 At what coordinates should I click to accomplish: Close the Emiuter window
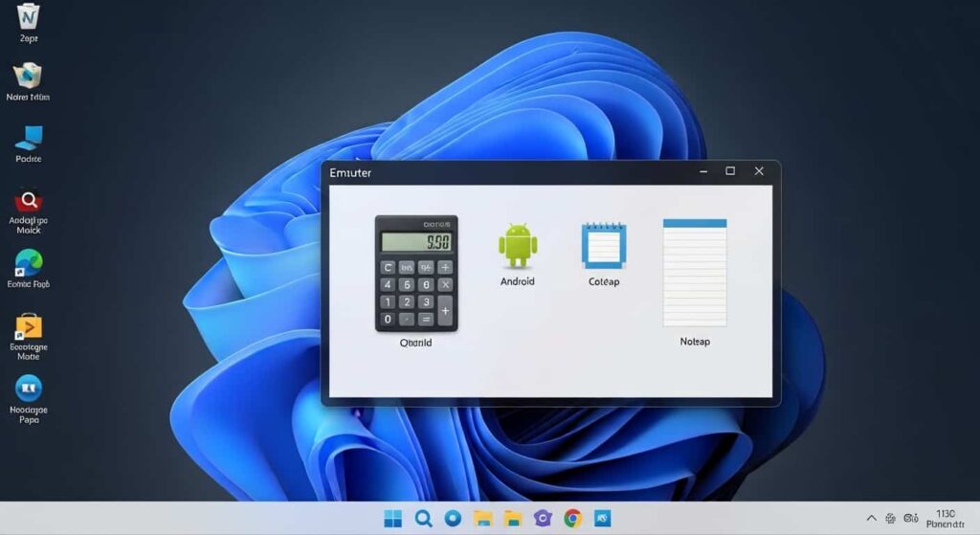759,171
